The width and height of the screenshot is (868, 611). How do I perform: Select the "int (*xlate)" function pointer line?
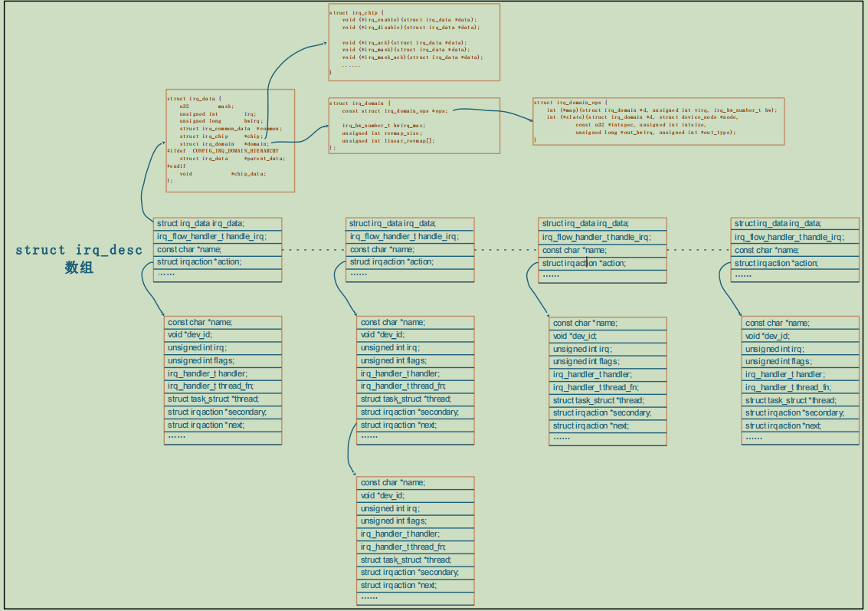[643, 117]
